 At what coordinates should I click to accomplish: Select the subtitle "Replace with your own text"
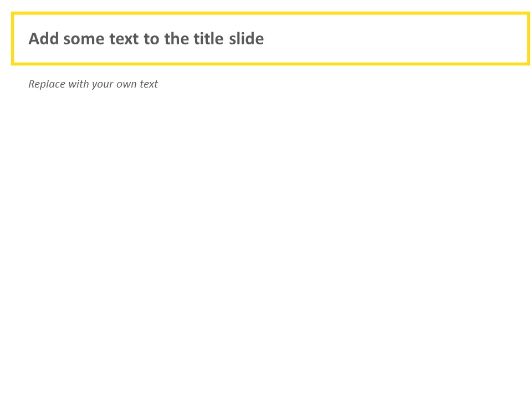coord(93,84)
